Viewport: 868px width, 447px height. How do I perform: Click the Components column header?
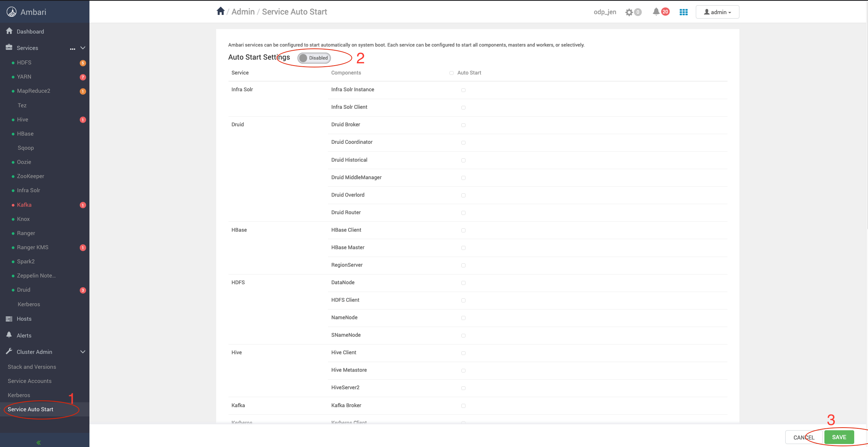[x=346, y=73]
